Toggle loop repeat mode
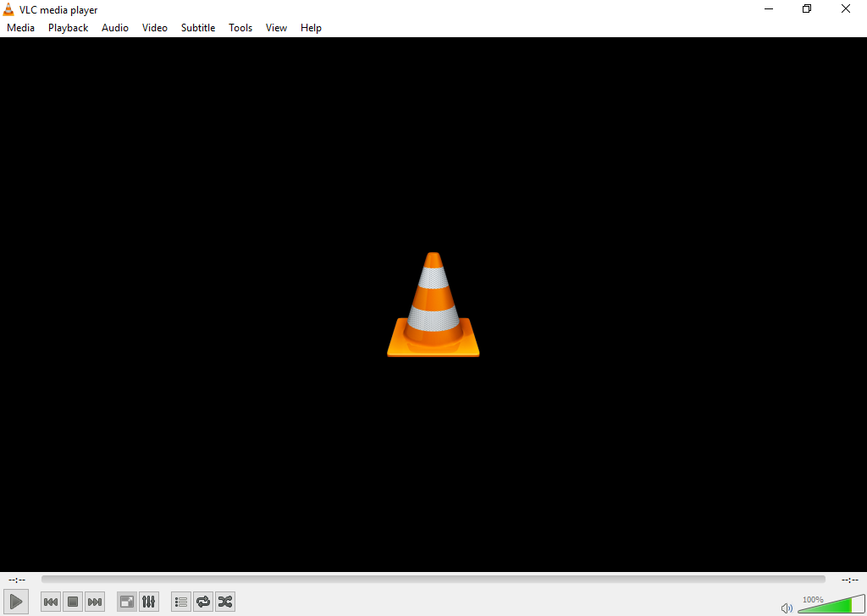 click(x=203, y=602)
